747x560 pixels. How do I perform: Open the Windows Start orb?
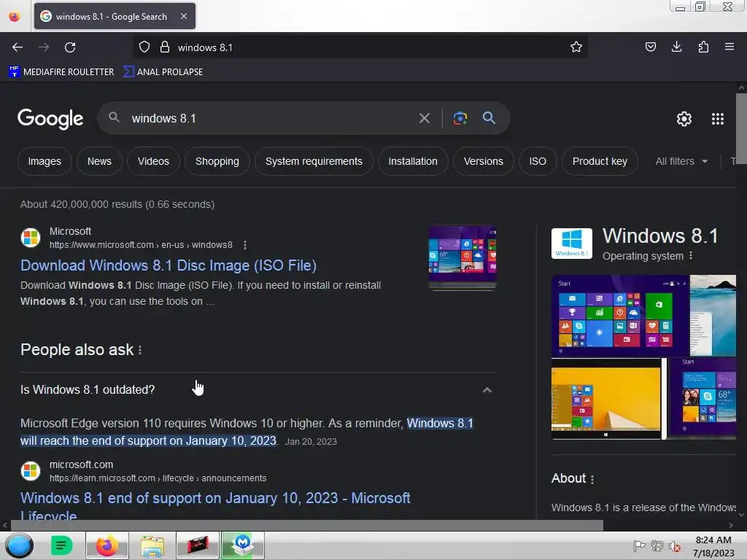19,545
